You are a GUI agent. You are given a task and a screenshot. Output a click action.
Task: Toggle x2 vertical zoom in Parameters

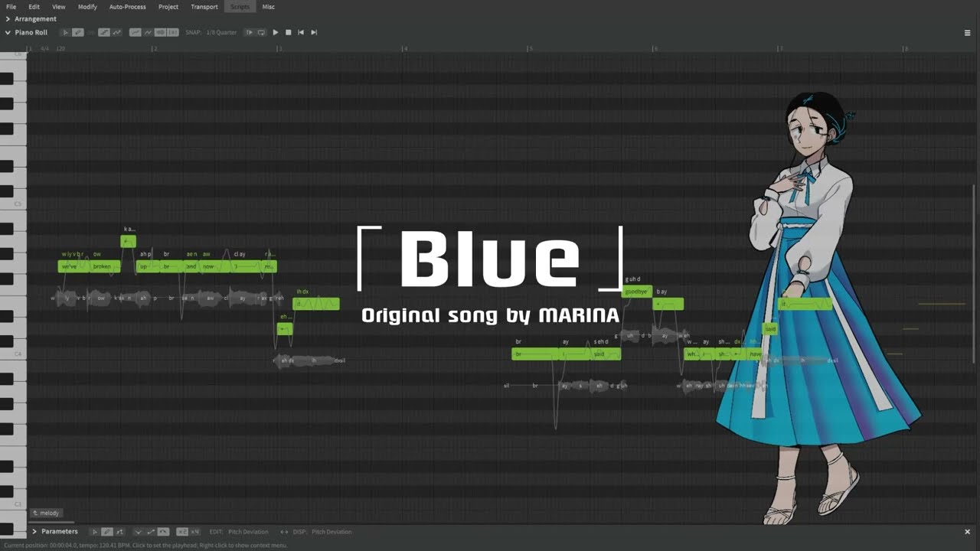[182, 531]
